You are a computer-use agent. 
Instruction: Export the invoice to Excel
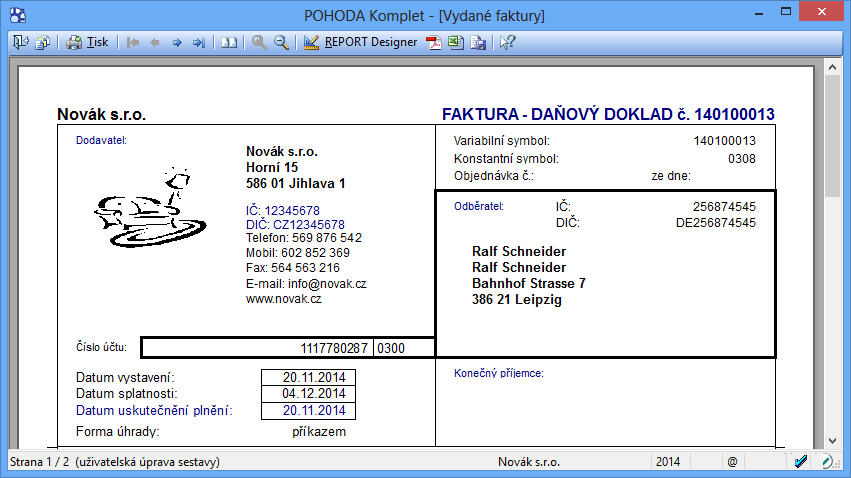456,42
